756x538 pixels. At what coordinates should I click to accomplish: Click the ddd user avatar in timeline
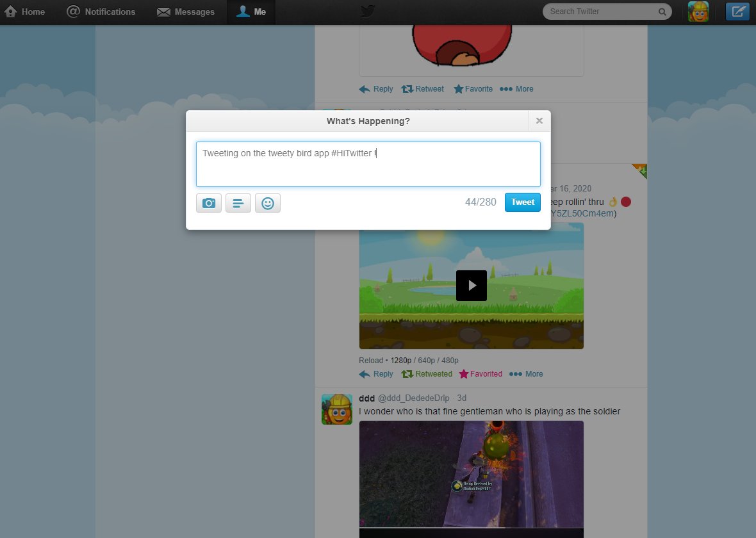point(337,409)
